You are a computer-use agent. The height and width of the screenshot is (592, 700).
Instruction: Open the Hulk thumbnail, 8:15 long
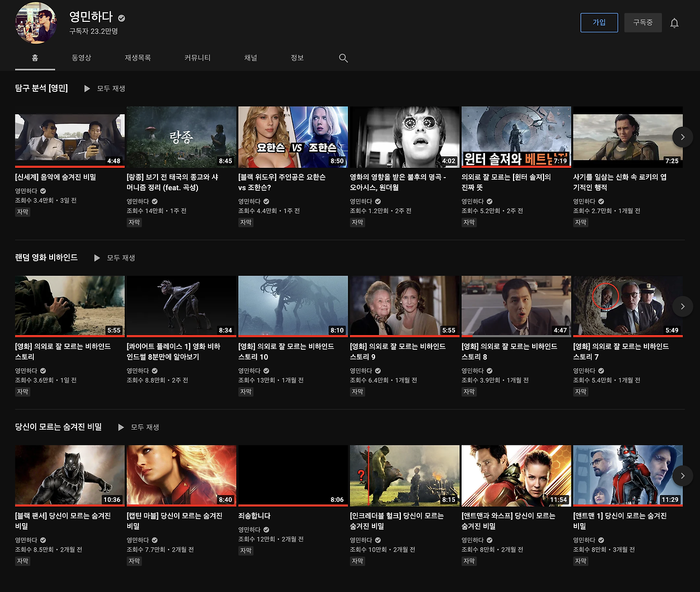[405, 476]
